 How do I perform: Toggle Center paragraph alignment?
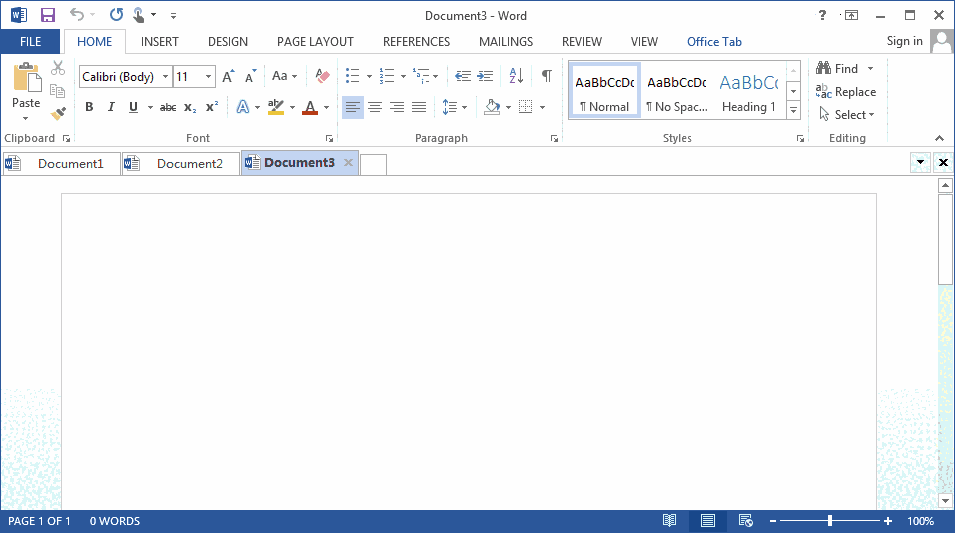point(375,107)
